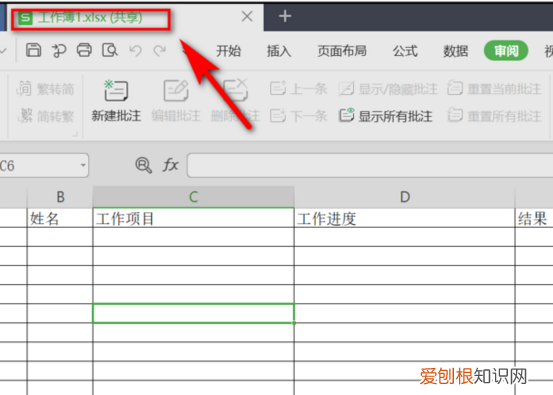Click the export icon beside Save
553x395 pixels.
[x=59, y=50]
